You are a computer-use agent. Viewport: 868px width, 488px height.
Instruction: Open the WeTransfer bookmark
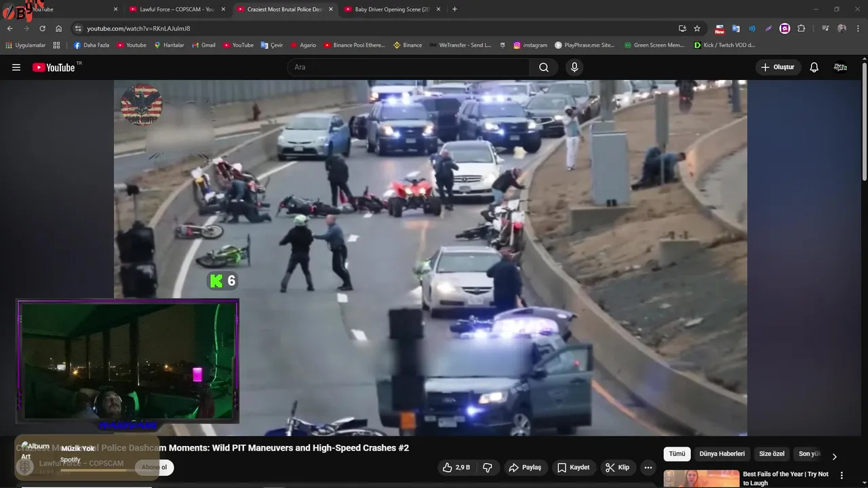[460, 45]
